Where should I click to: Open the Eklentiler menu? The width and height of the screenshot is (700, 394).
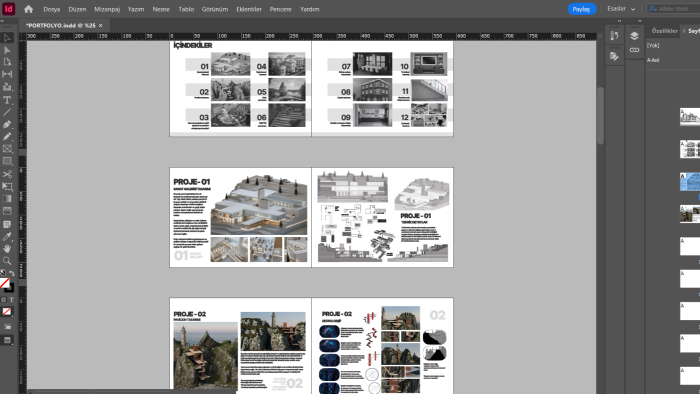(x=249, y=9)
